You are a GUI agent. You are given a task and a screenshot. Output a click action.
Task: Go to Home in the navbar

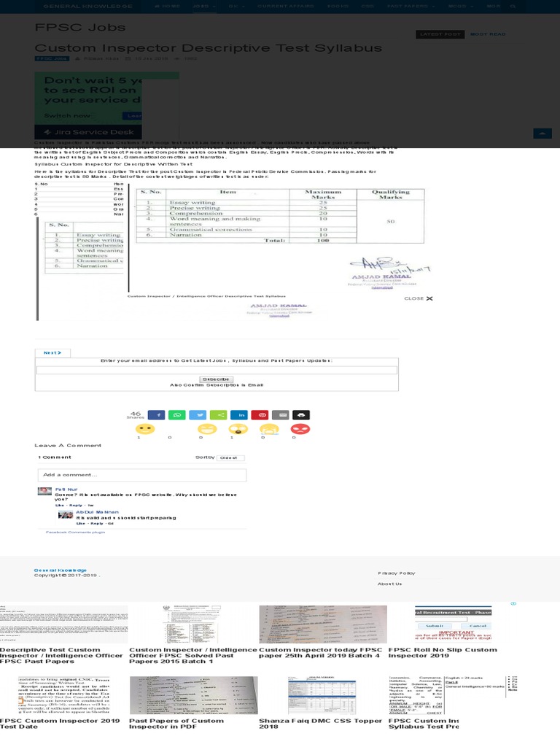pyautogui.click(x=168, y=6)
